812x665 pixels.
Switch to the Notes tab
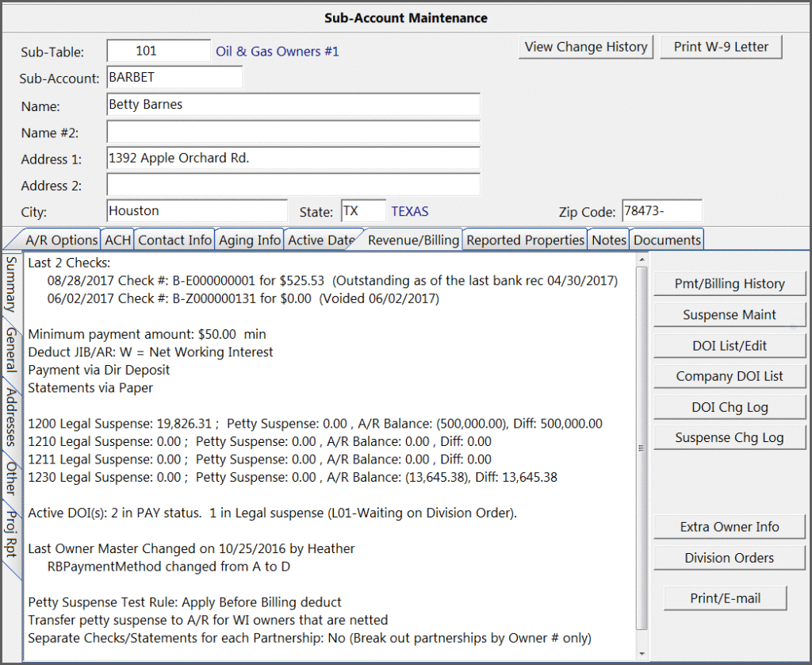point(608,239)
